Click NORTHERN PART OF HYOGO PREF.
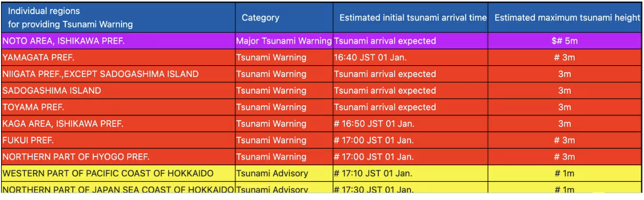 click(119, 157)
